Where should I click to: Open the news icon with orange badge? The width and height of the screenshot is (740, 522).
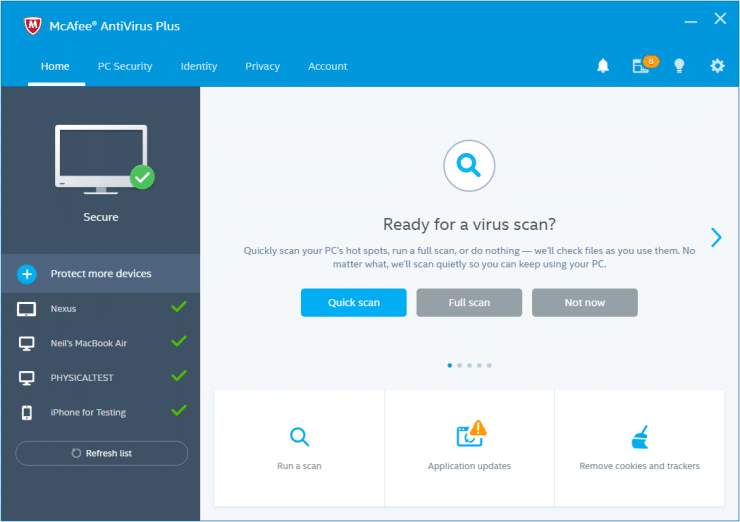click(x=642, y=66)
